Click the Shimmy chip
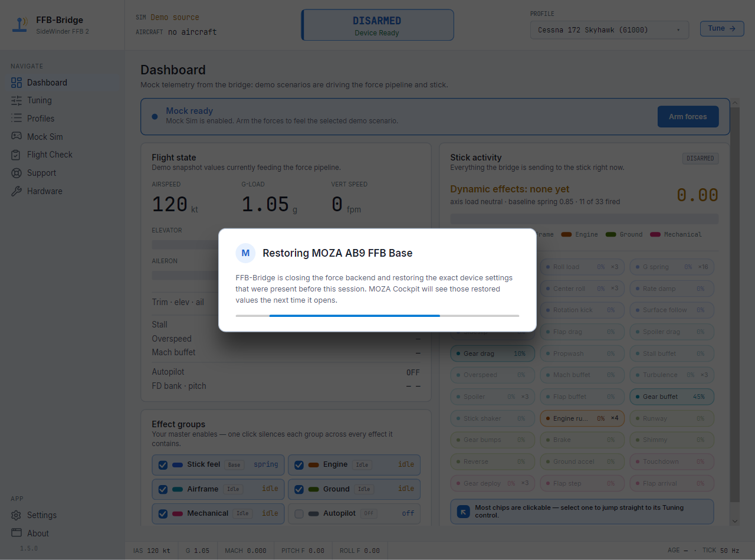Image resolution: width=755 pixels, height=560 pixels. point(672,440)
